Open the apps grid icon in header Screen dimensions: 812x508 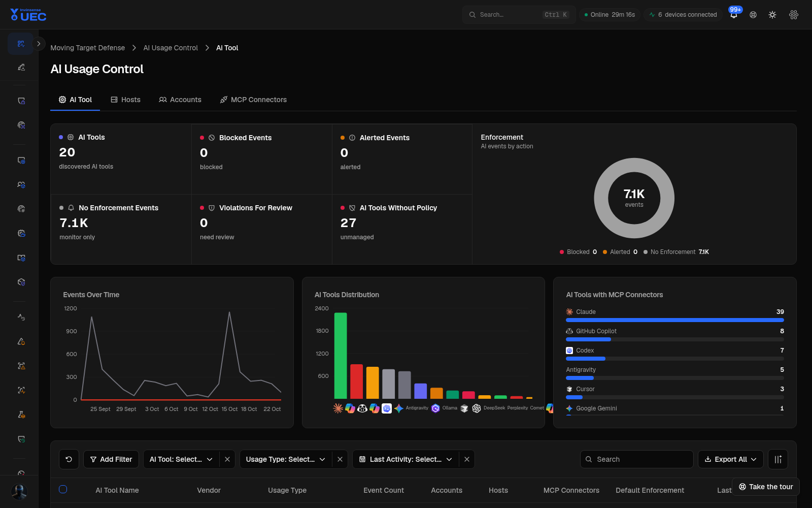point(794,15)
